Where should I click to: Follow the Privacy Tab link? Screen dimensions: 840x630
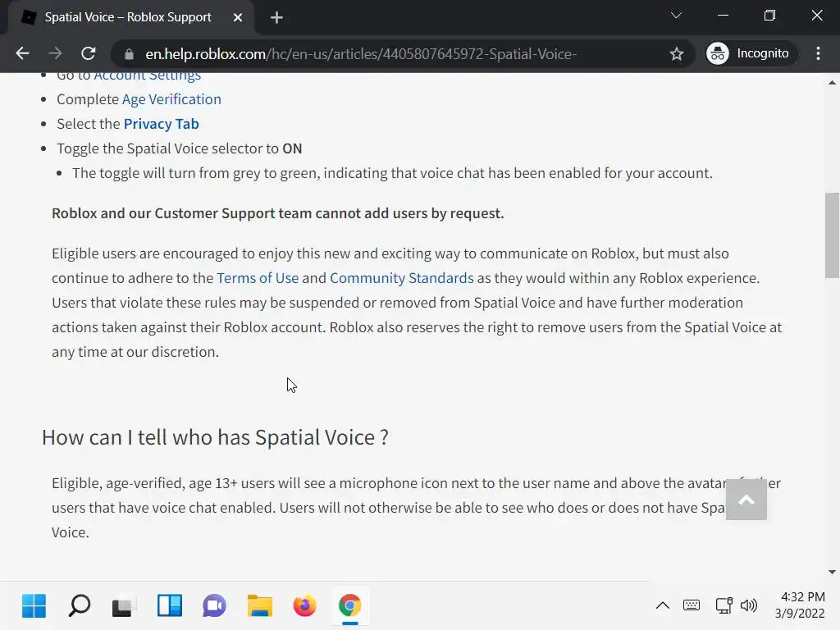[161, 124]
